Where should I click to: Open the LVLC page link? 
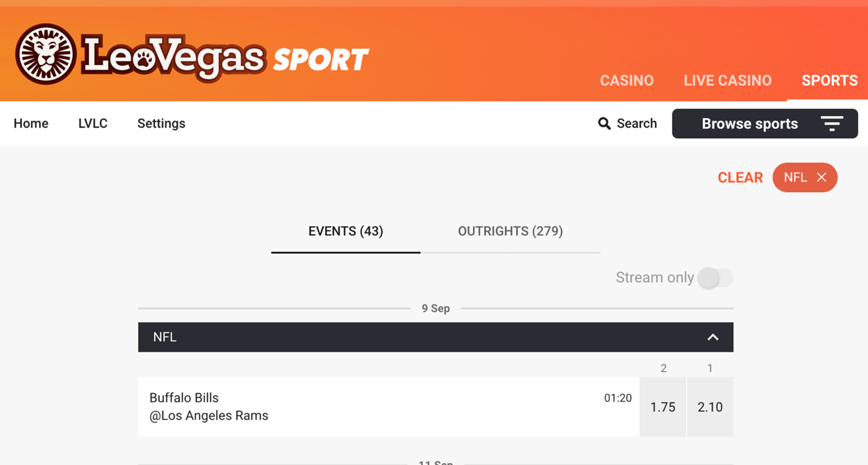click(x=93, y=123)
